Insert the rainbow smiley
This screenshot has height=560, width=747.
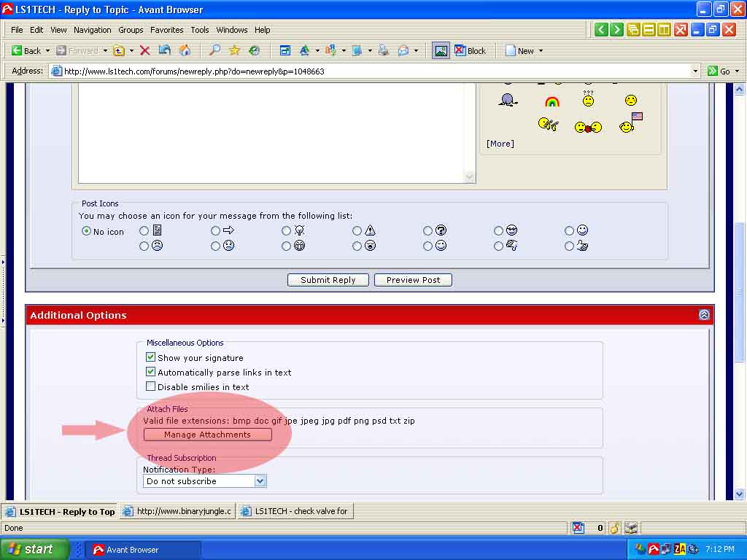click(x=552, y=101)
